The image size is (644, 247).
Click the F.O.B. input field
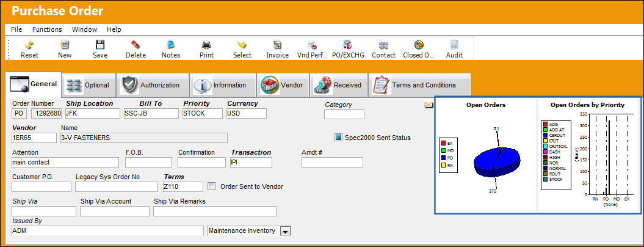[149, 162]
